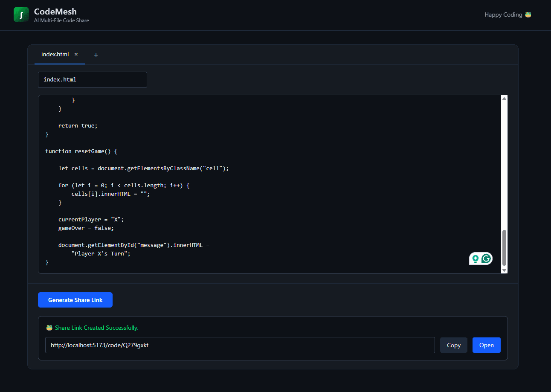Open Grammarly suggestions via the G icon
Image resolution: width=551 pixels, height=392 pixels.
pos(487,258)
